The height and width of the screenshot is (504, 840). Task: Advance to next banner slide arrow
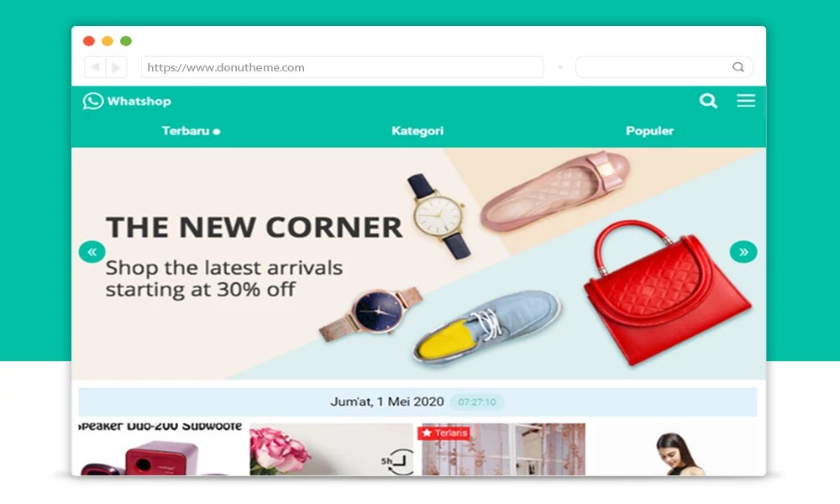click(x=743, y=252)
